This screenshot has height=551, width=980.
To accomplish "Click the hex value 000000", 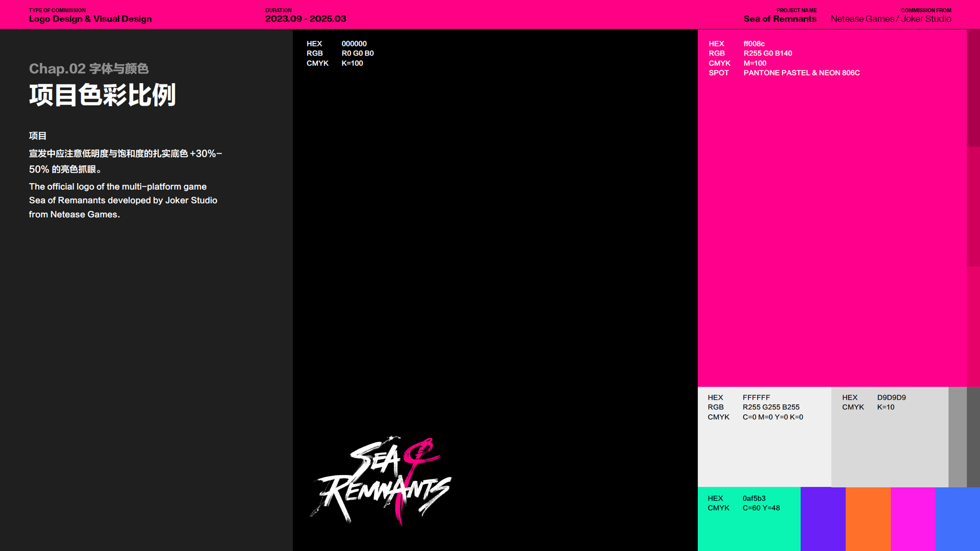I will [x=354, y=44].
